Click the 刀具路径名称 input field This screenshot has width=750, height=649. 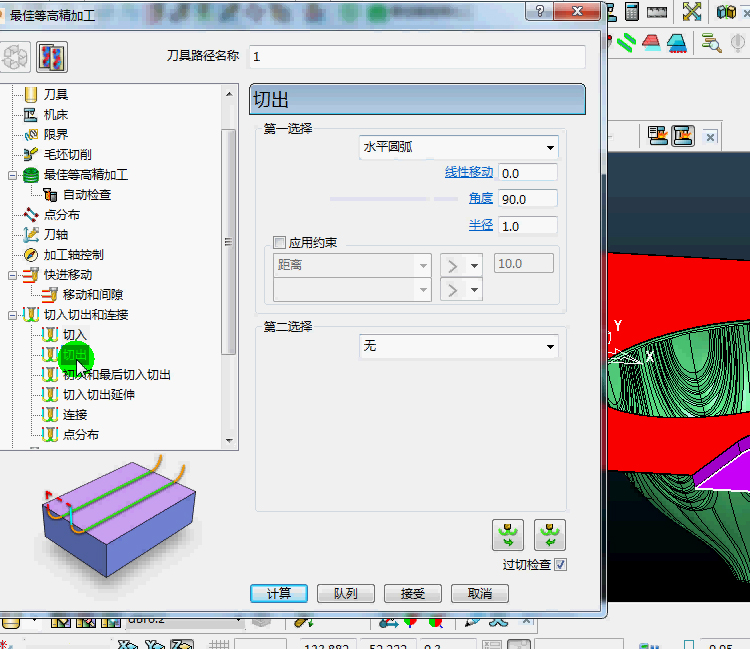pyautogui.click(x=417, y=57)
